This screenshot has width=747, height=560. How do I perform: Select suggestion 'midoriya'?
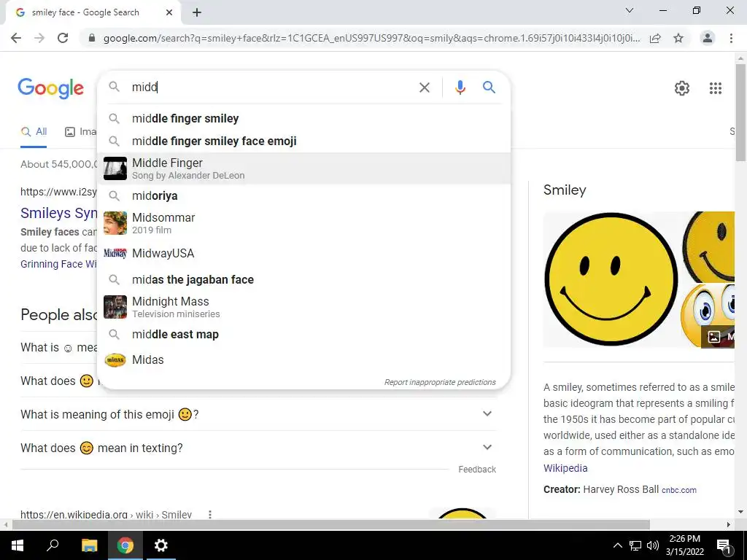click(303, 195)
